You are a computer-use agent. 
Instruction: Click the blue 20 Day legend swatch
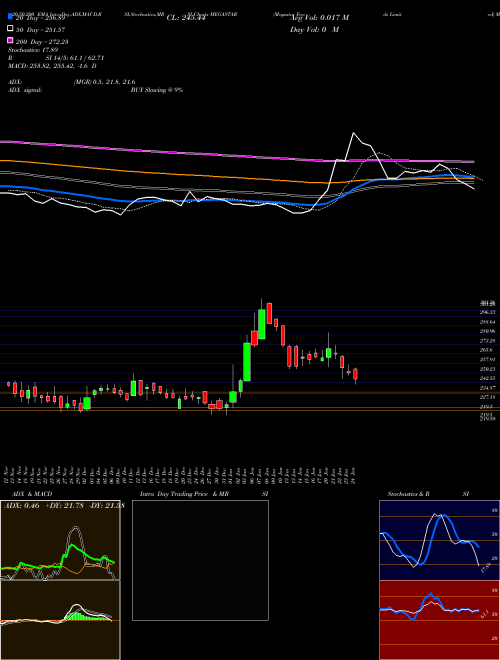pos(10,17)
